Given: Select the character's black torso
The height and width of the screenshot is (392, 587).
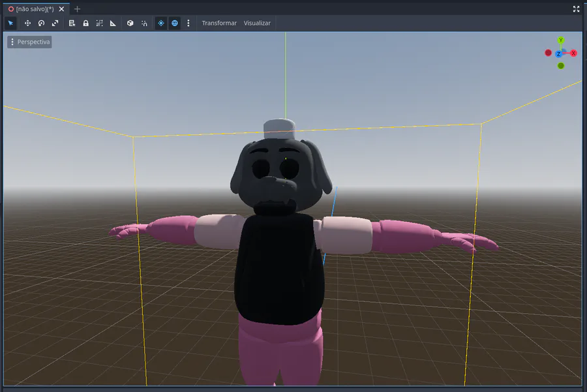Looking at the screenshot, I should 279,267.
